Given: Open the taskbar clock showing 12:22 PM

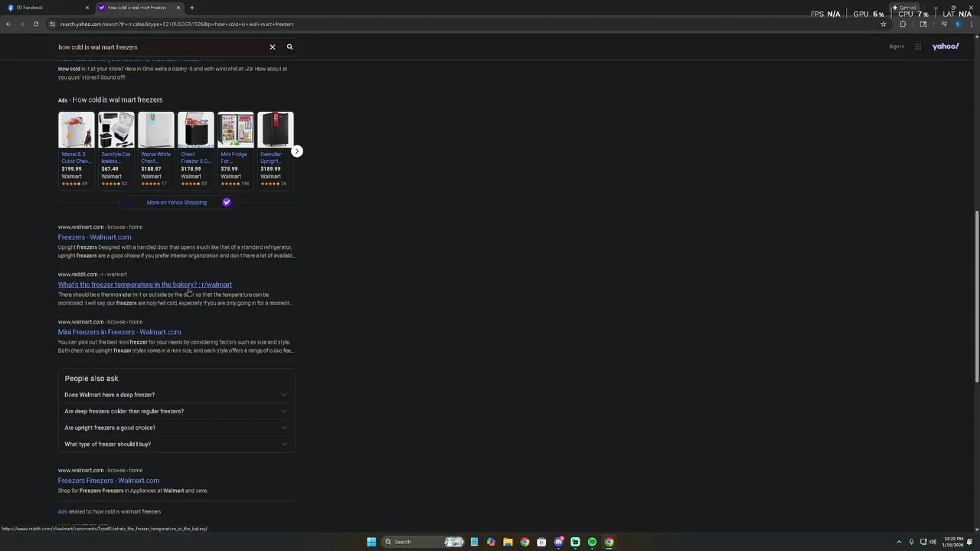Looking at the screenshot, I should (x=953, y=542).
